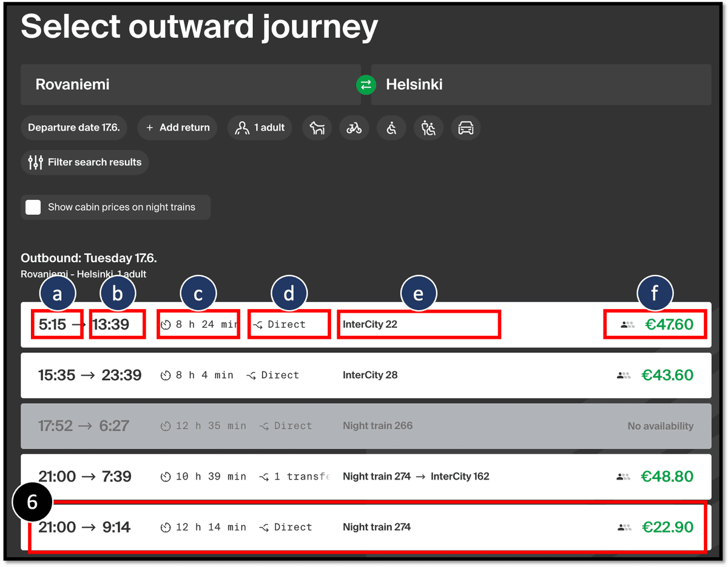Select the 15:35 InterCity 28 journey
The image size is (728, 567).
coord(366,375)
